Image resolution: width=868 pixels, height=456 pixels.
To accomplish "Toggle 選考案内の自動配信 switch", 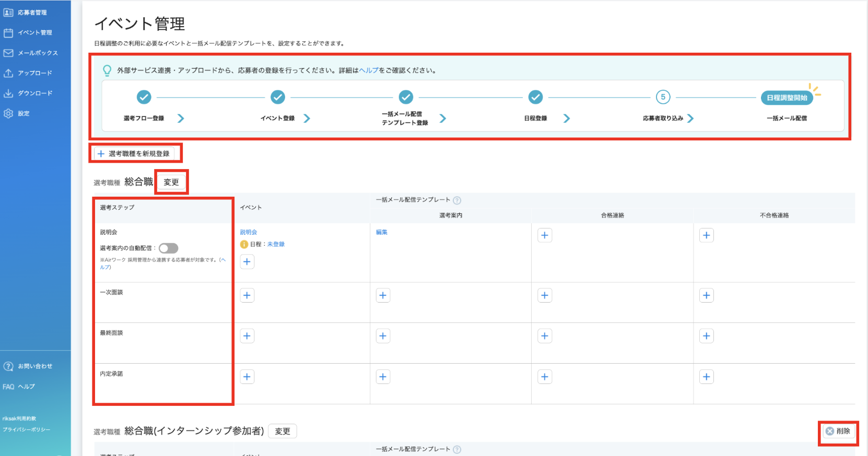I will 168,248.
